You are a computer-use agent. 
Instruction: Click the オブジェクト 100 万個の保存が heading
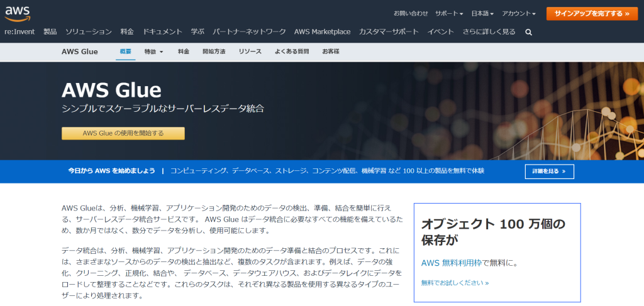coord(493,232)
